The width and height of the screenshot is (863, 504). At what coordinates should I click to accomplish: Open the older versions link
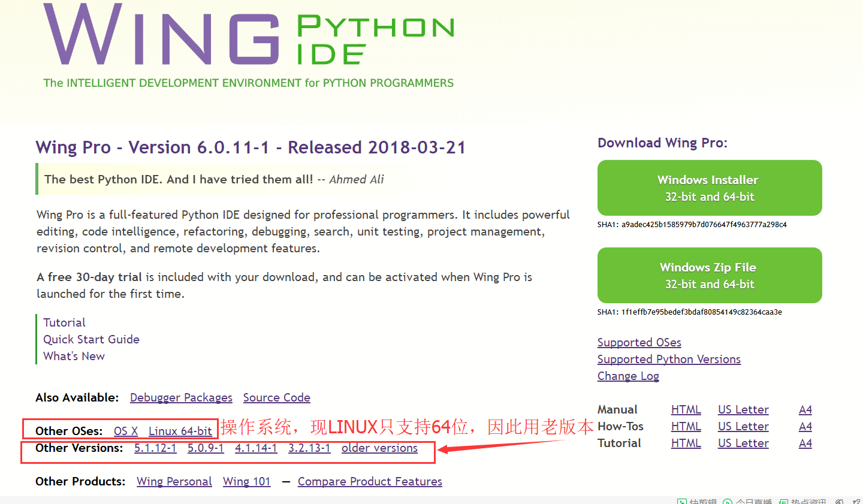pyautogui.click(x=379, y=448)
